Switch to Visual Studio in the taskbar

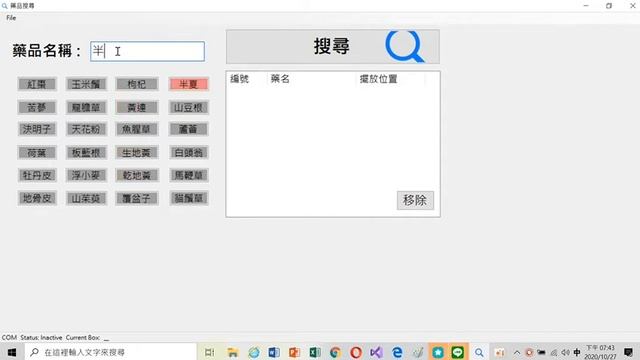(376, 352)
